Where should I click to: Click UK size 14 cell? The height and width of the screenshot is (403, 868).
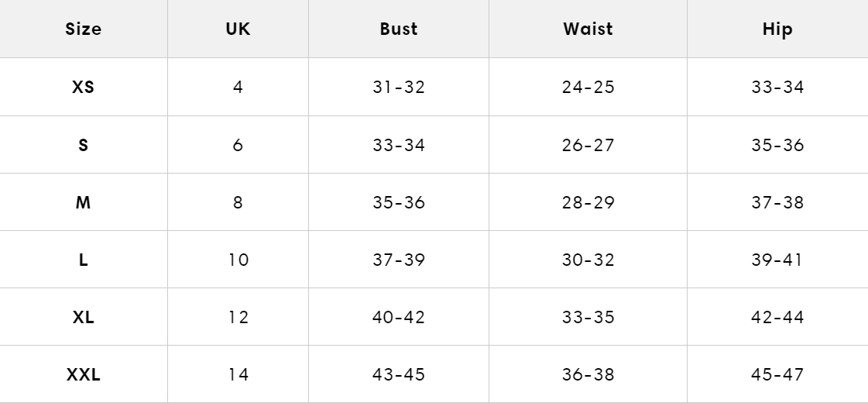[238, 374]
